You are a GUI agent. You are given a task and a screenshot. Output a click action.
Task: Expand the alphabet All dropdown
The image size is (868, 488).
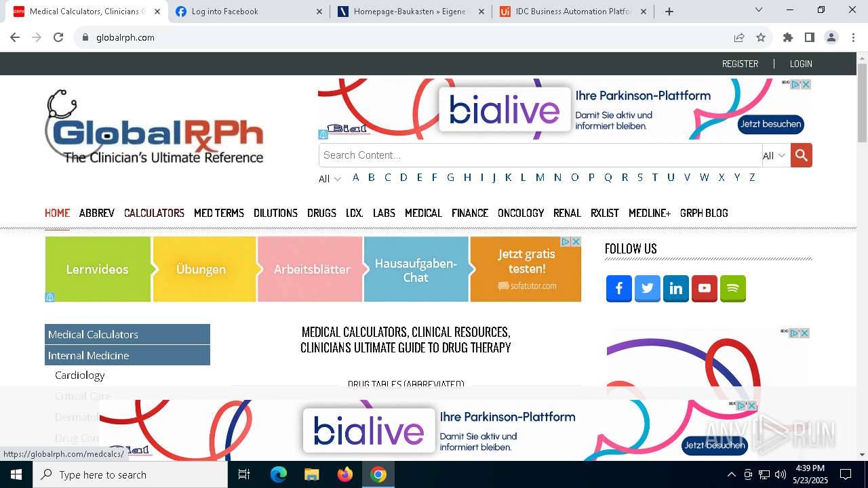point(330,179)
